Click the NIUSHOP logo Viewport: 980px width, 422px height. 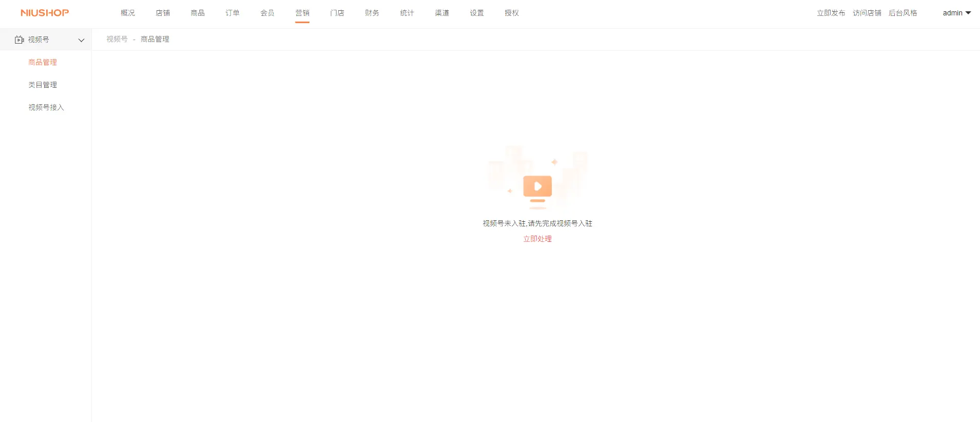coord(45,13)
